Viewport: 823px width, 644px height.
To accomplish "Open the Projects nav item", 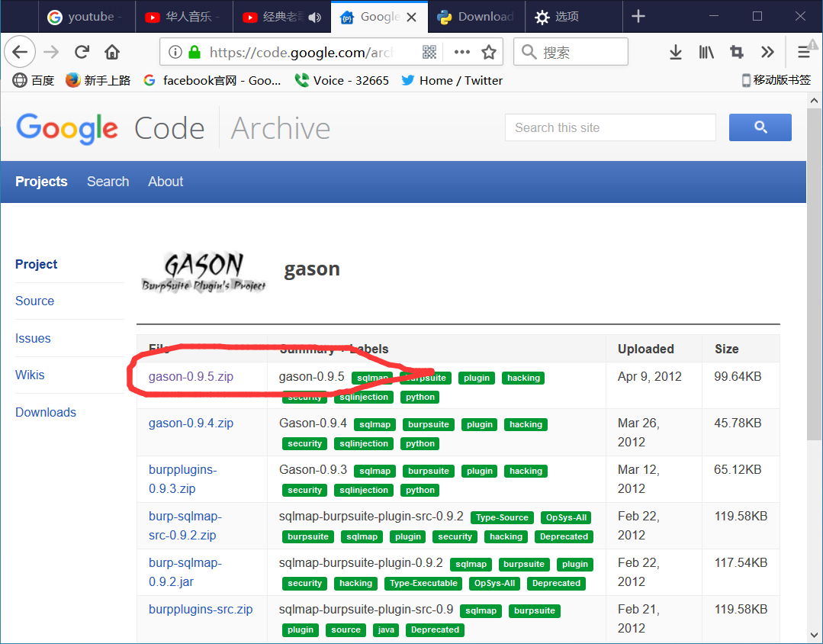I will (41, 182).
